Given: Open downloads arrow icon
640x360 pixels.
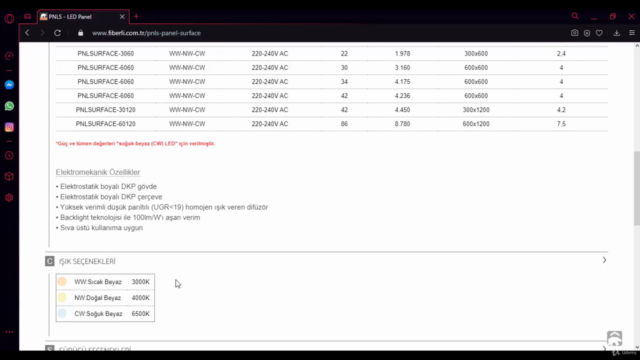Looking at the screenshot, I should [617, 33].
